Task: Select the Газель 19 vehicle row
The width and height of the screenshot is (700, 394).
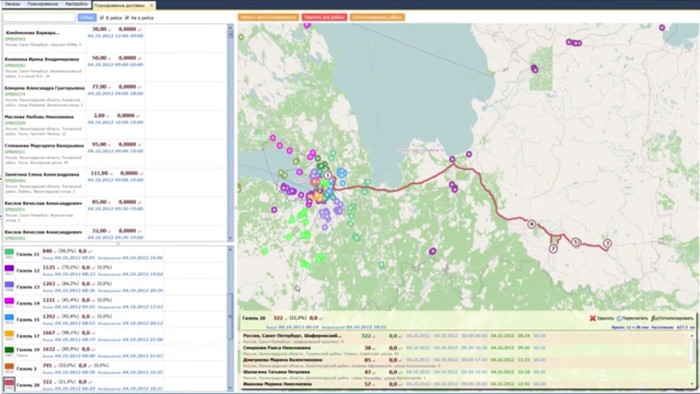Action: pos(115,353)
